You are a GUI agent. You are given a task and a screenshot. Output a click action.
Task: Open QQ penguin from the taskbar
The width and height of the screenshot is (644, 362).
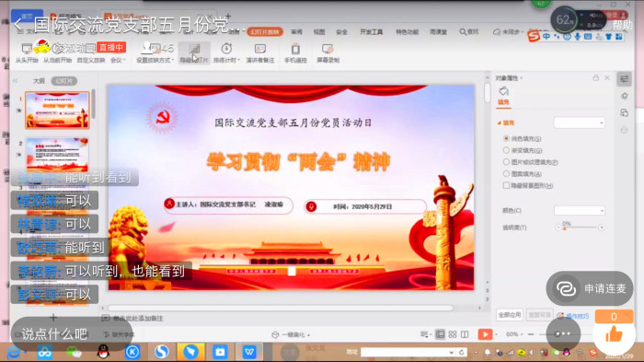point(103,352)
